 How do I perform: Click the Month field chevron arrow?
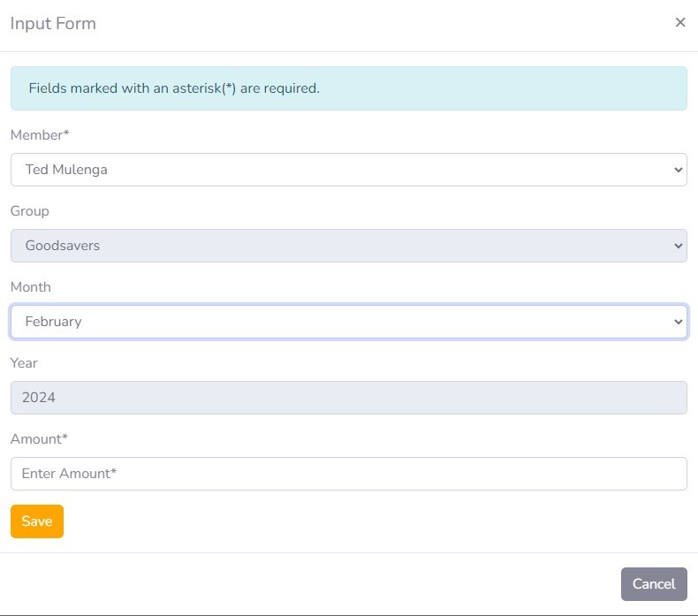tap(678, 322)
